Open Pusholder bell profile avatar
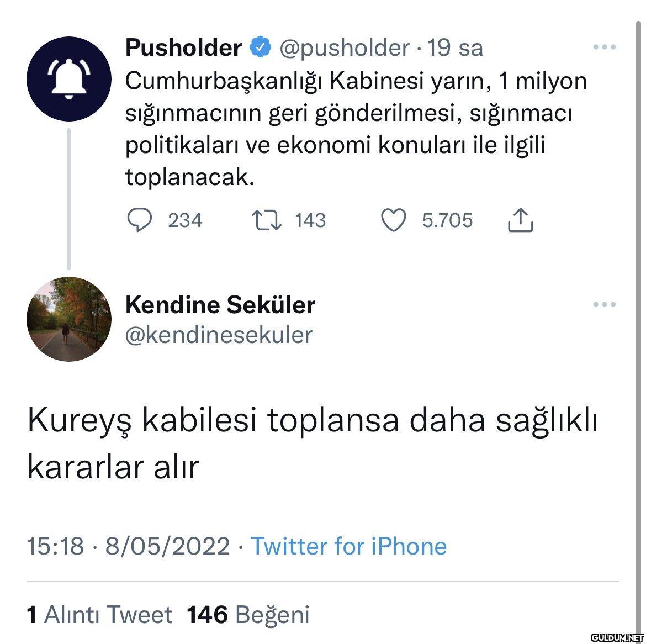This screenshot has width=646, height=644. (x=69, y=79)
